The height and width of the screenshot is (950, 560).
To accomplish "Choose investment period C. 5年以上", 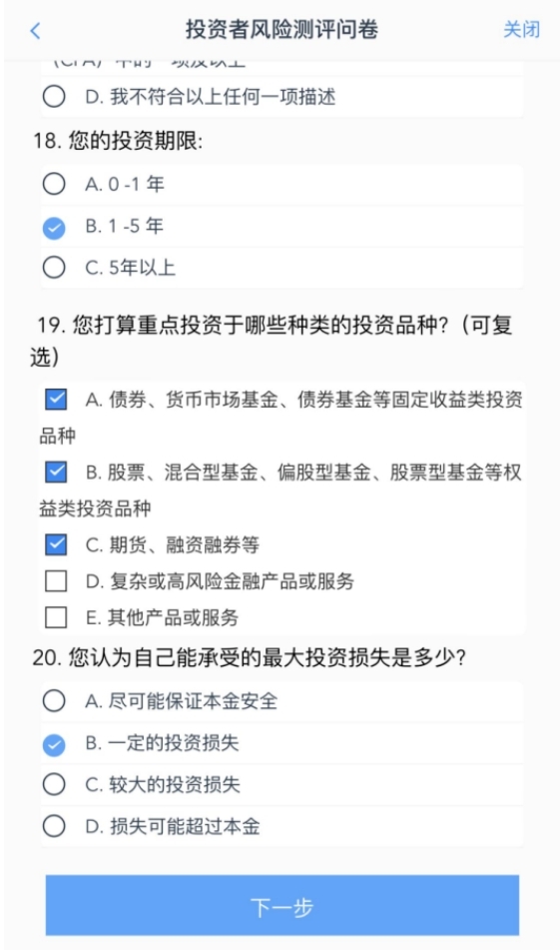I will 281,267.
